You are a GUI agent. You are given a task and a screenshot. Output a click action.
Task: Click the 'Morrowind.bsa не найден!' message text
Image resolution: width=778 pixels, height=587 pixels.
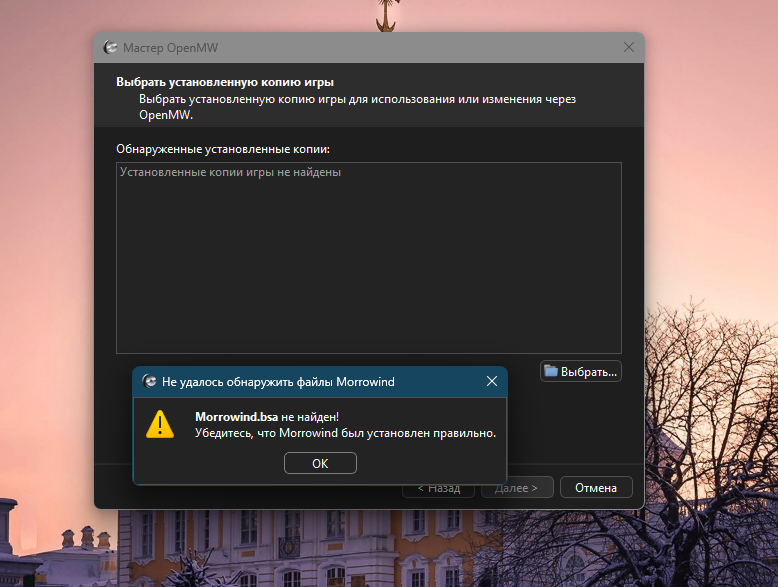pos(267,417)
